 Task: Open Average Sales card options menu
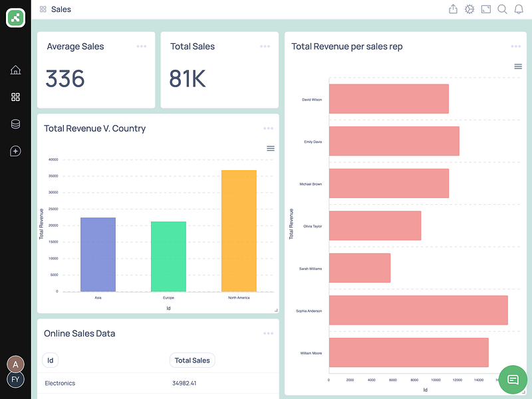(x=142, y=47)
